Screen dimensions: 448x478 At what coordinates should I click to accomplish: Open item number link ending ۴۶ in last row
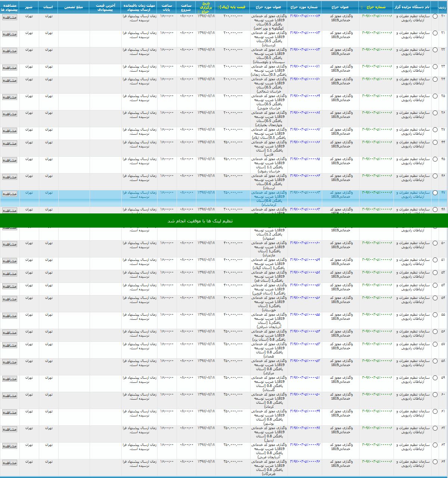click(x=305, y=462)
